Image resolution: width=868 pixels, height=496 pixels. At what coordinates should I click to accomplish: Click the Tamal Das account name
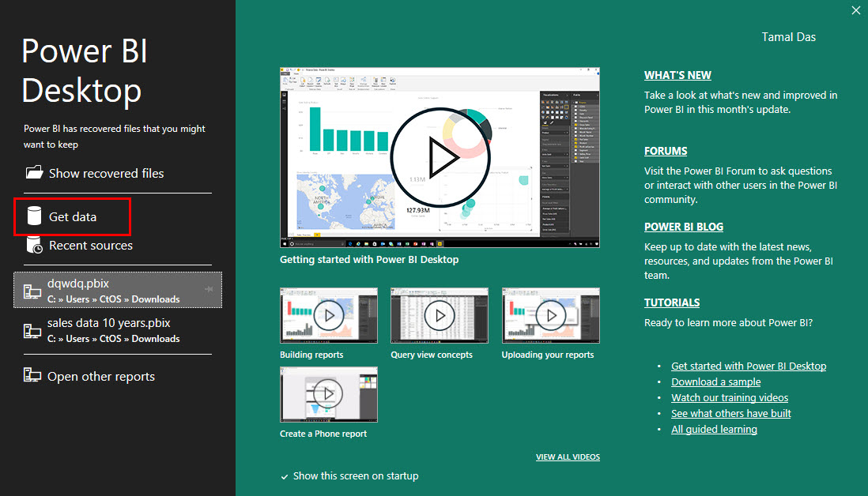pyautogui.click(x=788, y=37)
